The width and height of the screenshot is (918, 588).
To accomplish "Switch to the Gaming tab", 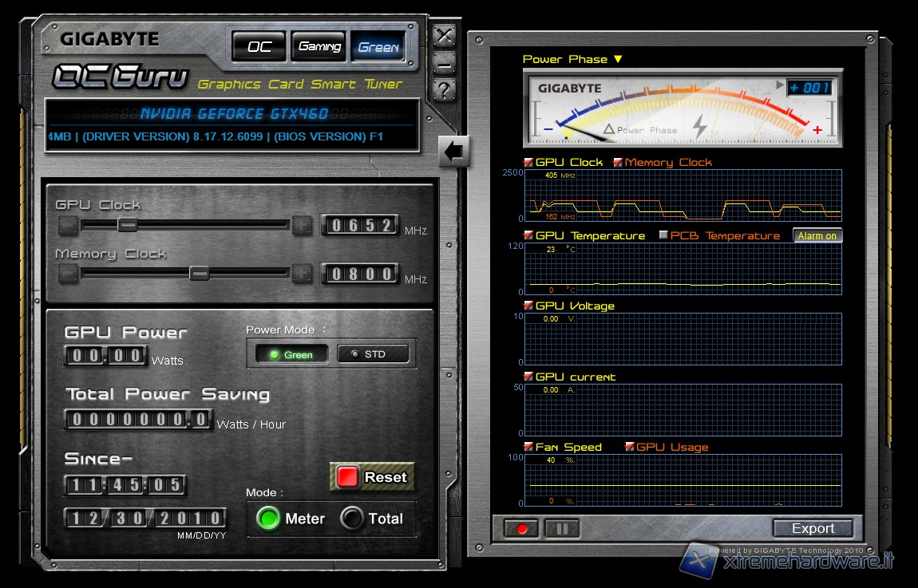I will 319,47.
